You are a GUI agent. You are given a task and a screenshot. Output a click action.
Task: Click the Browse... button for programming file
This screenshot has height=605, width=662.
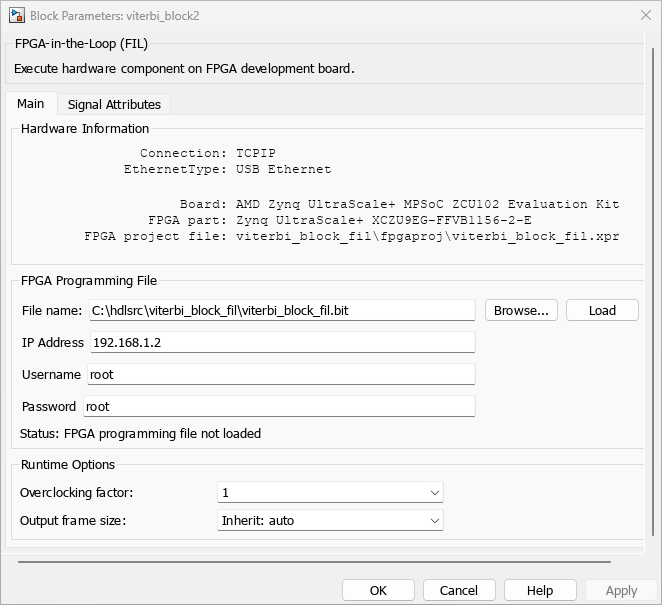click(x=521, y=310)
